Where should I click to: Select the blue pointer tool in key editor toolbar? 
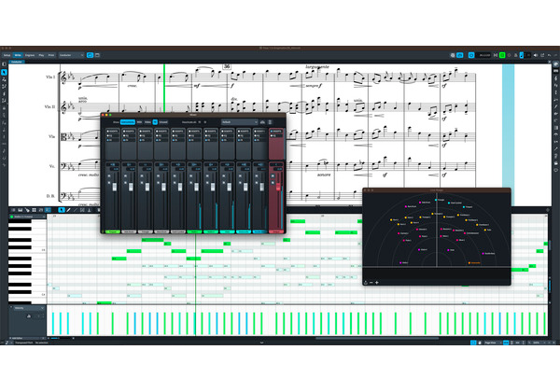tap(62, 210)
